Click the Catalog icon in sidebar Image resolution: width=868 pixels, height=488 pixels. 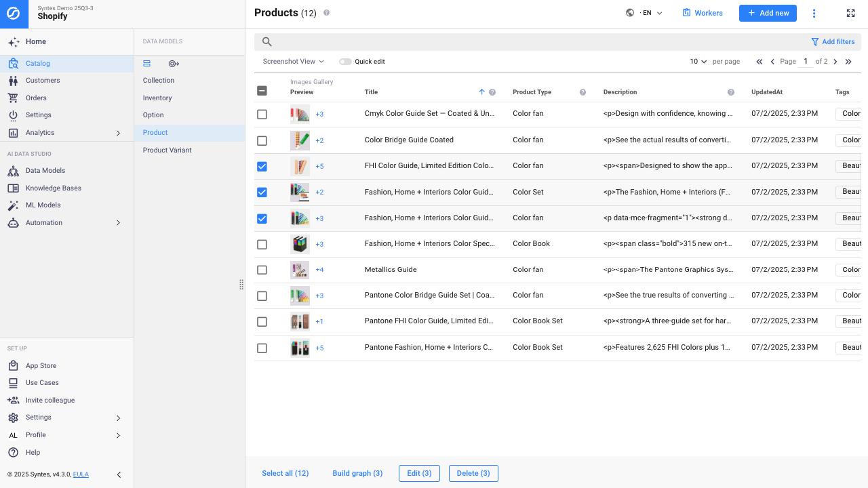[14, 64]
